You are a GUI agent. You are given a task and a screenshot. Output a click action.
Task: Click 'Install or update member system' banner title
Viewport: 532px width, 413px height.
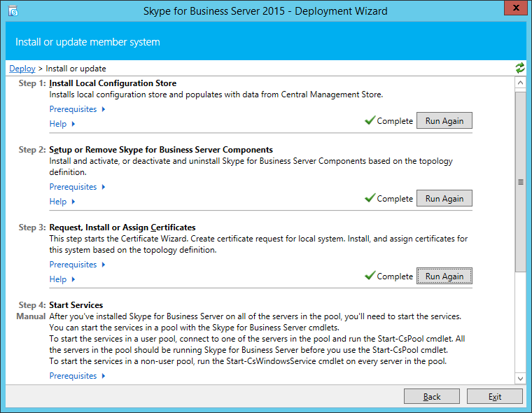tap(87, 42)
